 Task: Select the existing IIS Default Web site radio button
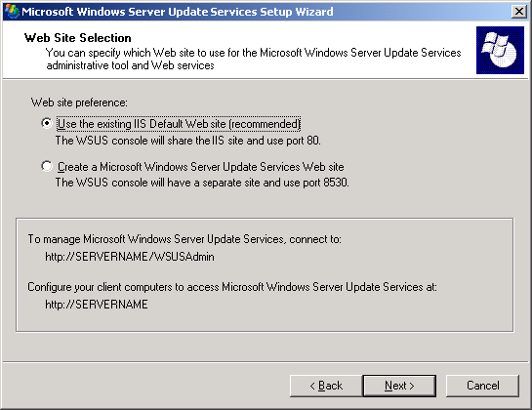coord(47,123)
